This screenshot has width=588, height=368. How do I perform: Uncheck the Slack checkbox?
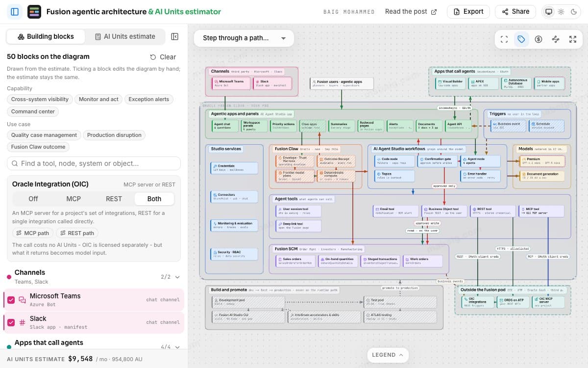pyautogui.click(x=11, y=322)
